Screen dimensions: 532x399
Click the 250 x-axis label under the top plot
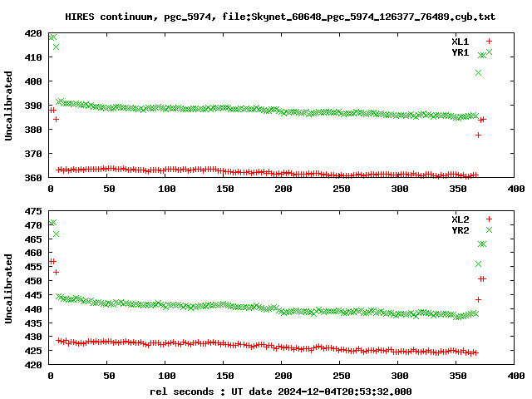(342, 189)
